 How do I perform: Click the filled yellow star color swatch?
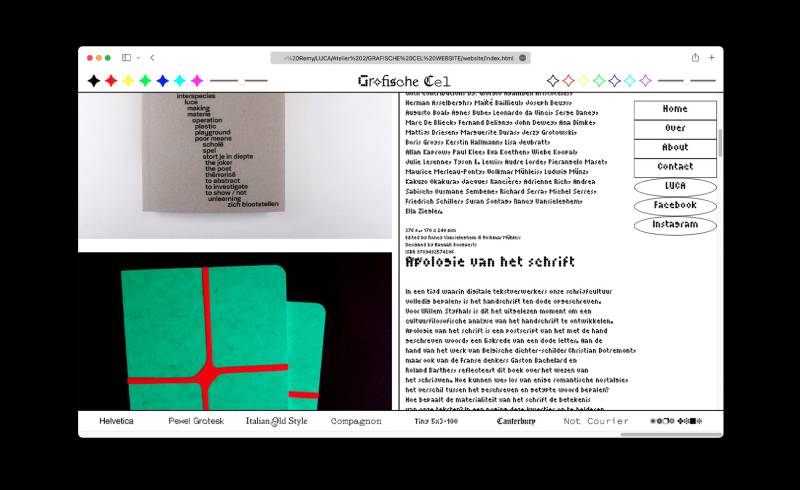128,81
